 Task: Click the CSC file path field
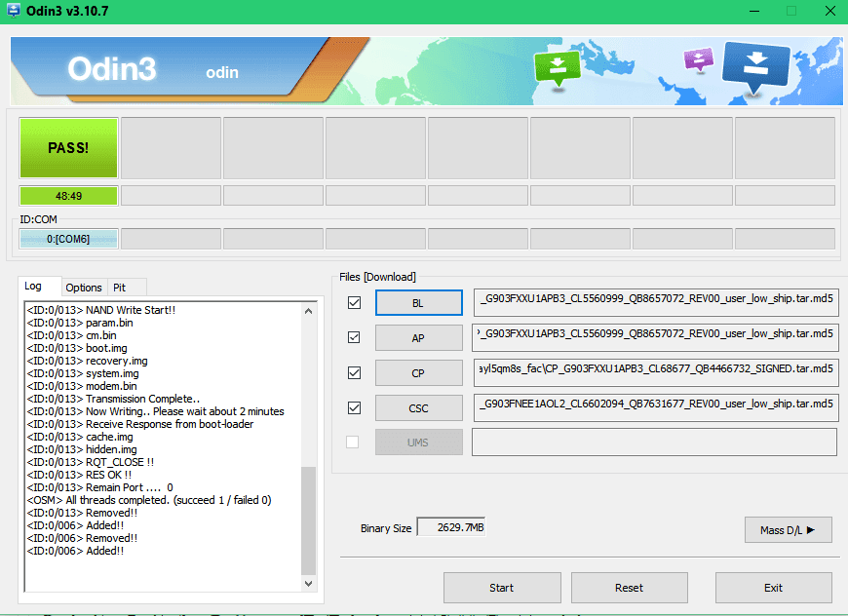tap(655, 408)
